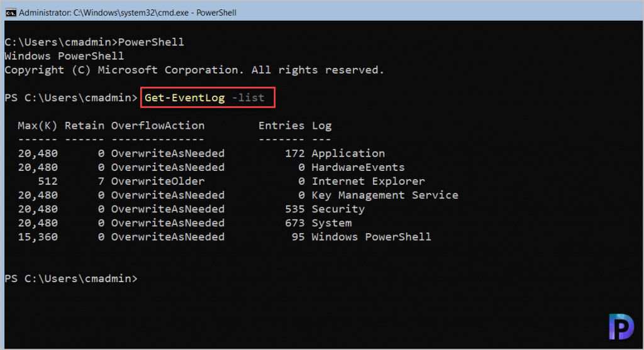
Task: Click the retain value '7'
Action: [x=101, y=182]
